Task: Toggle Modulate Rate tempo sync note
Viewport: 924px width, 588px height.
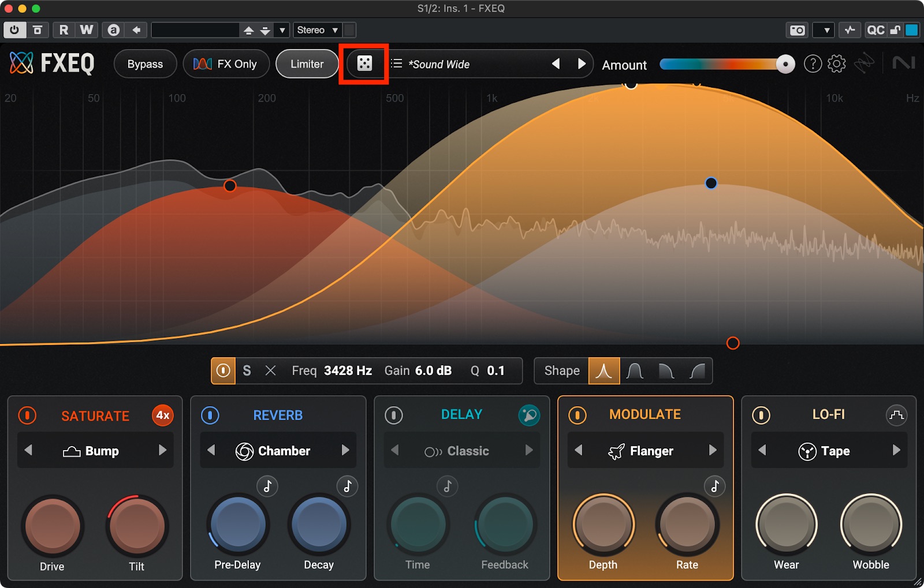Action: point(715,486)
